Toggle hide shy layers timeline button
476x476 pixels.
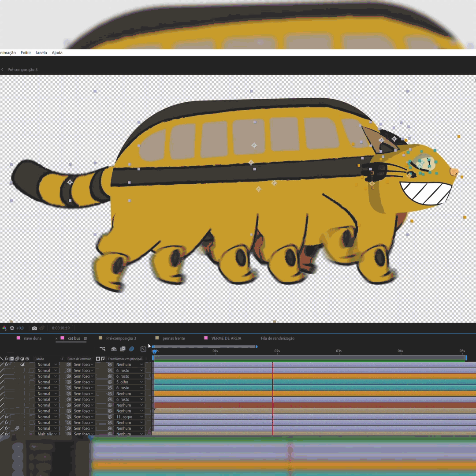(x=114, y=349)
